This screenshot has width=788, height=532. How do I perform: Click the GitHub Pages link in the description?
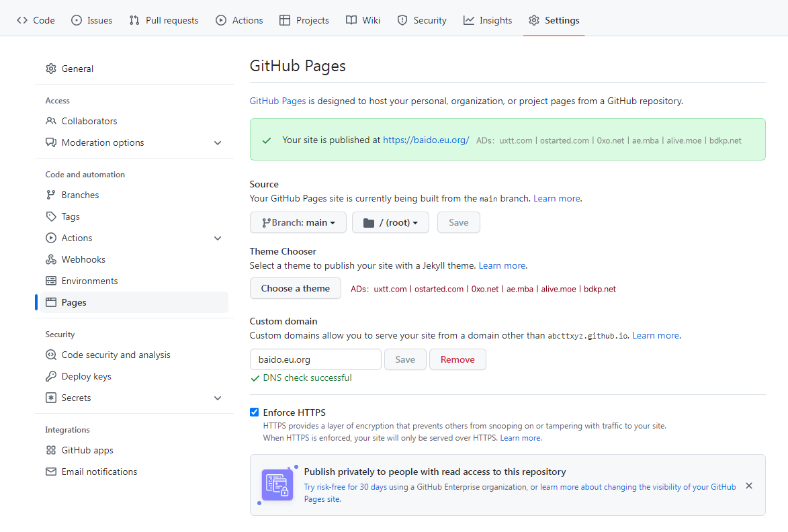[278, 101]
